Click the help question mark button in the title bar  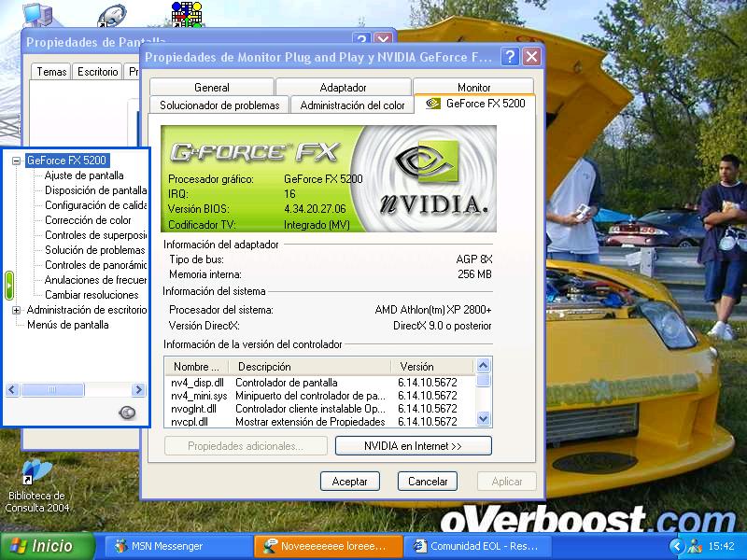509,57
